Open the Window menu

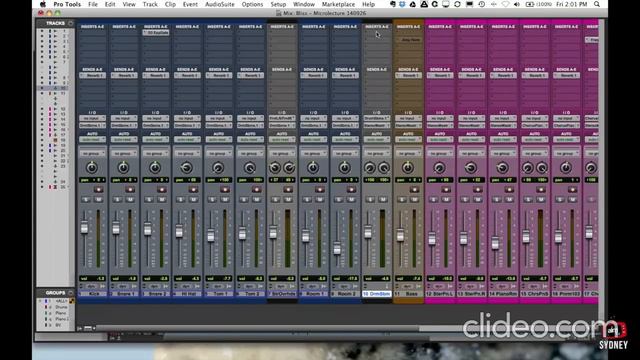[x=304, y=4]
